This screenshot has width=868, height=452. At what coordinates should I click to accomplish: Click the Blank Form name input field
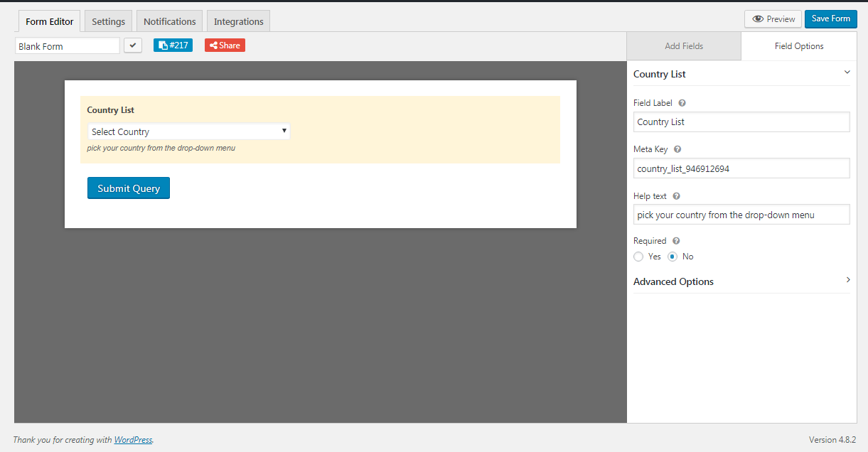click(67, 45)
